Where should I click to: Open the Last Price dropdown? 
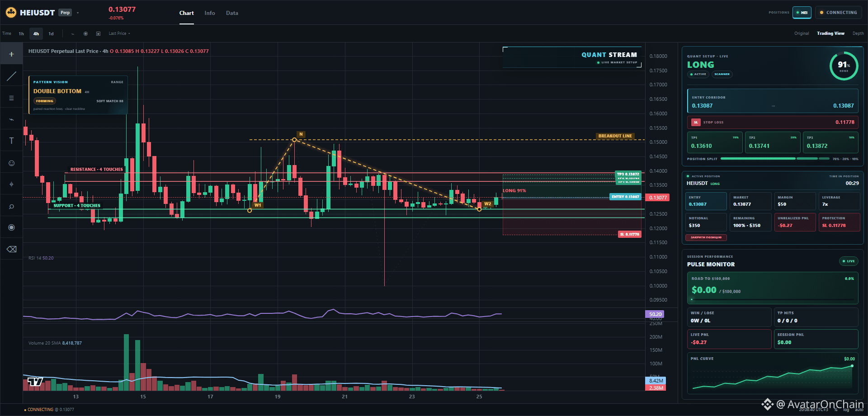(x=119, y=33)
